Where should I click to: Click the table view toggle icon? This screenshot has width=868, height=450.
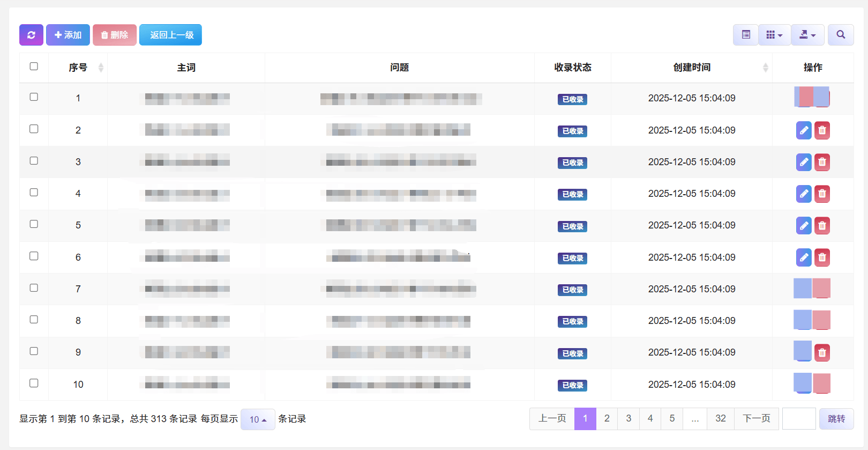tap(745, 35)
